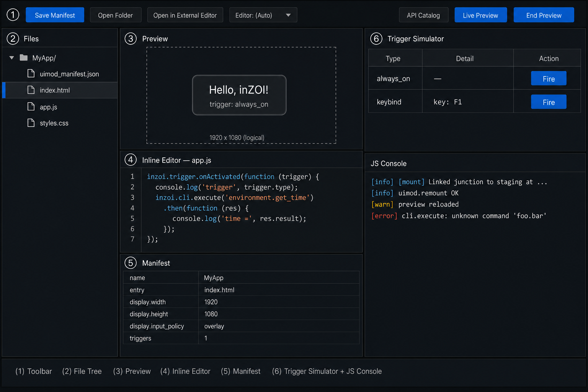The image size is (588, 392).
Task: Start Live Preview
Action: click(480, 15)
